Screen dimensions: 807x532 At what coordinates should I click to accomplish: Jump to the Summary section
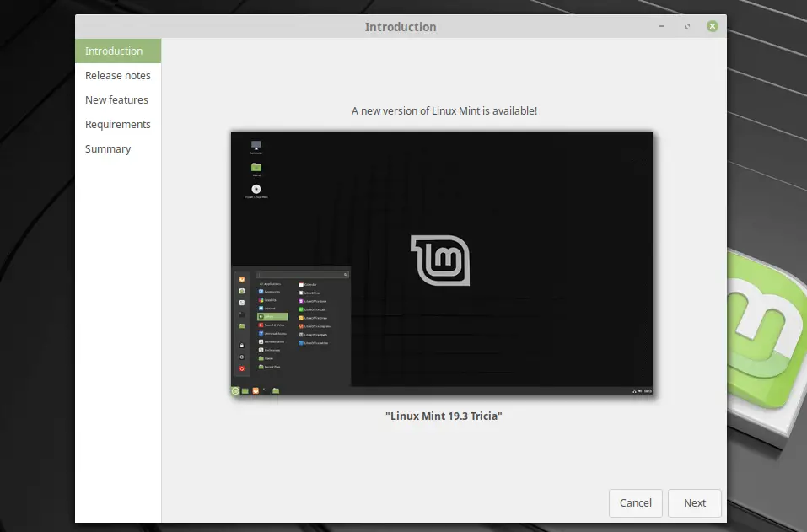click(118, 148)
